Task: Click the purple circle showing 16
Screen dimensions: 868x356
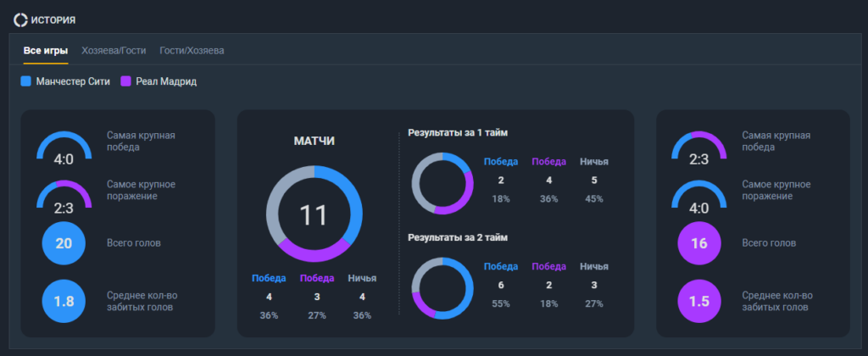Action: coord(699,243)
